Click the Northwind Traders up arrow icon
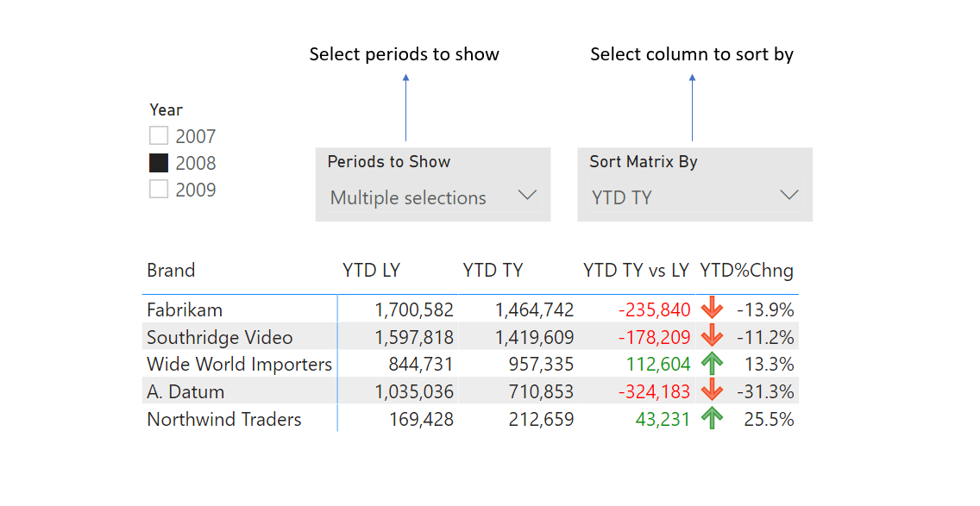The image size is (980, 506). [x=712, y=419]
